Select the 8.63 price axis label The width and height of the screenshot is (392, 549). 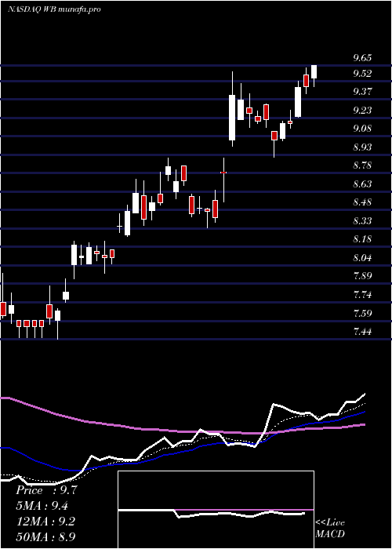(362, 184)
